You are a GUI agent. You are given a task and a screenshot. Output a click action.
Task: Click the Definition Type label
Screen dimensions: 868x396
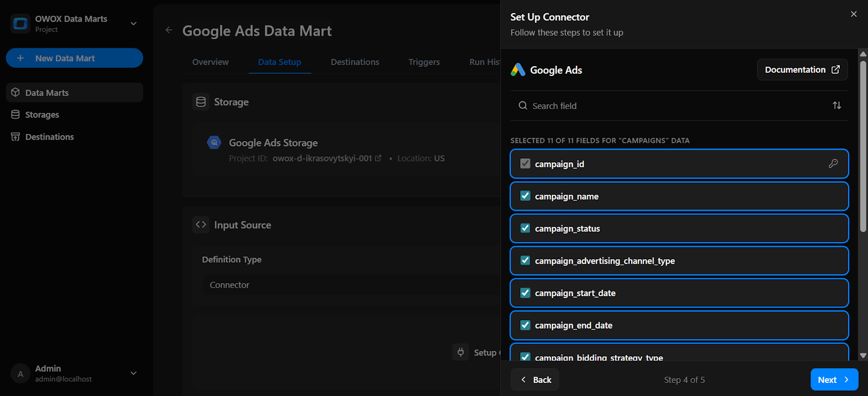pos(232,259)
